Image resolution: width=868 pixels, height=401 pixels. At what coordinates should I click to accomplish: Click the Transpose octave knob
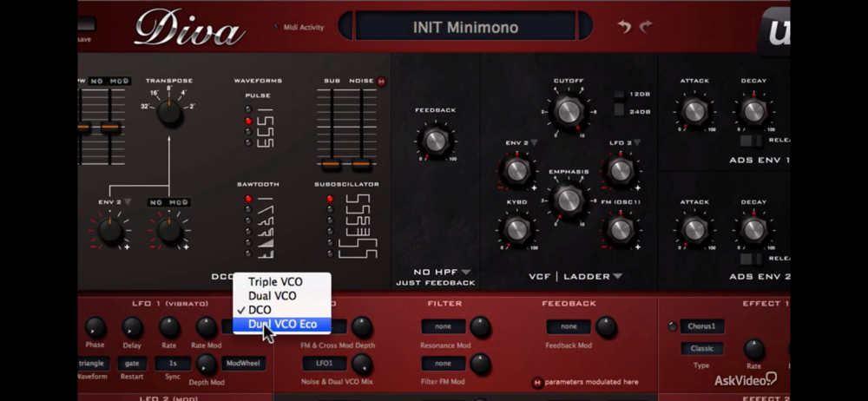click(x=169, y=113)
